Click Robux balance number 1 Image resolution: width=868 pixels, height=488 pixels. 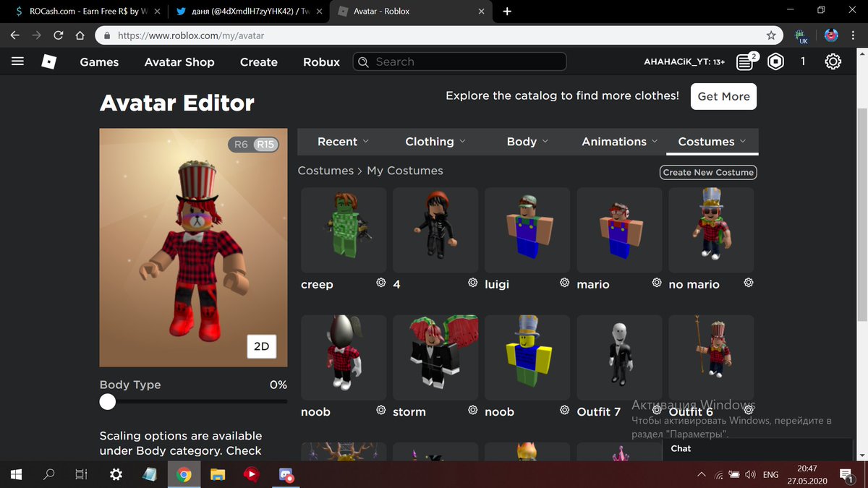coord(802,62)
